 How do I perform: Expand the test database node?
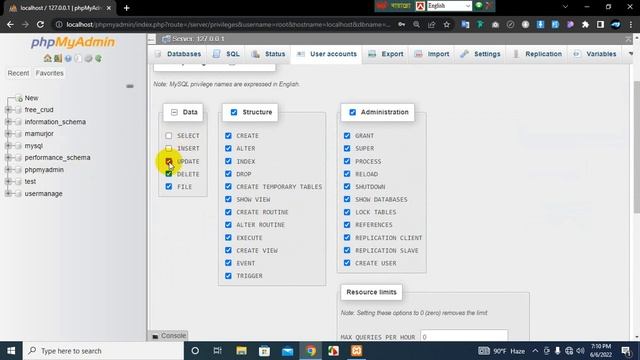8,181
